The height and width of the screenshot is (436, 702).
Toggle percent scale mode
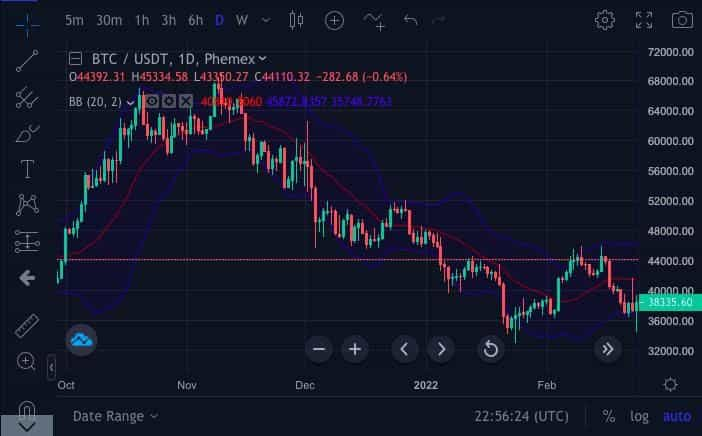(x=608, y=416)
